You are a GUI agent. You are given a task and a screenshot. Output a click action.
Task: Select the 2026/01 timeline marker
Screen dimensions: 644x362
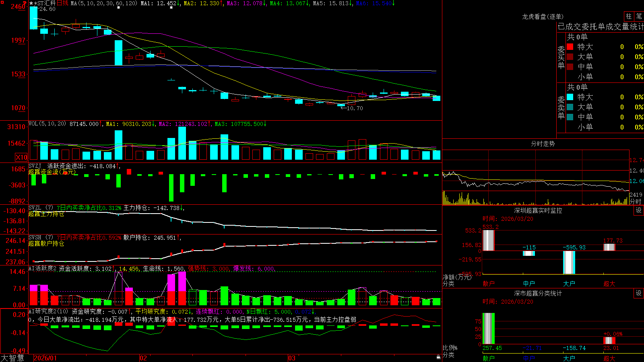pos(45,358)
